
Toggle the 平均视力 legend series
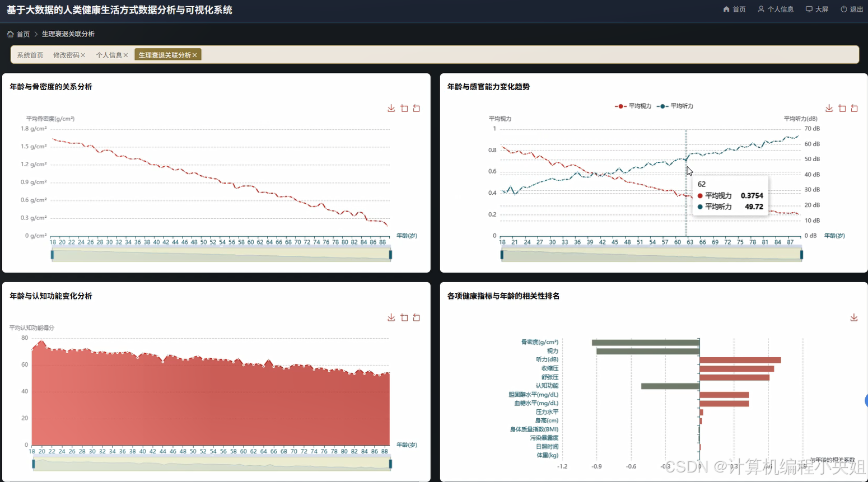633,106
